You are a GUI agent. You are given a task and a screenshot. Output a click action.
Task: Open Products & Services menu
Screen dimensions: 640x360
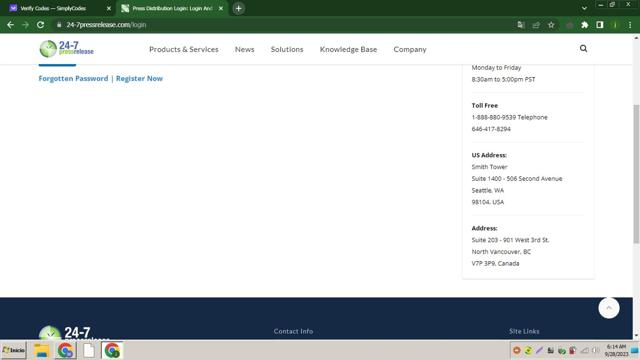pos(184,49)
